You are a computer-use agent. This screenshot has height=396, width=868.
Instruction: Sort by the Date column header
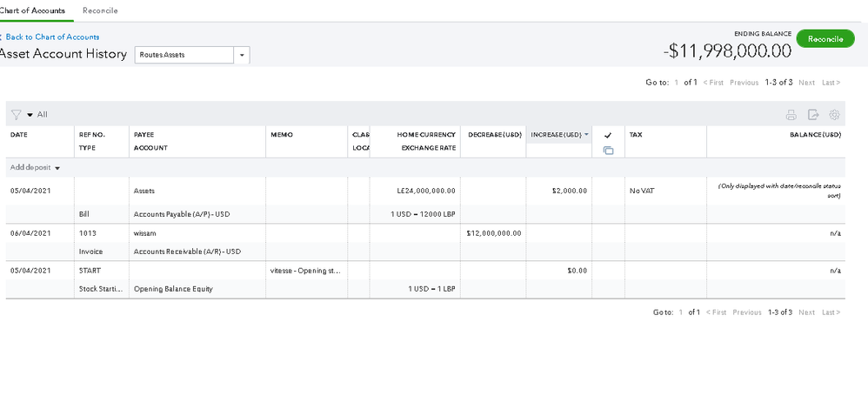[x=19, y=135]
